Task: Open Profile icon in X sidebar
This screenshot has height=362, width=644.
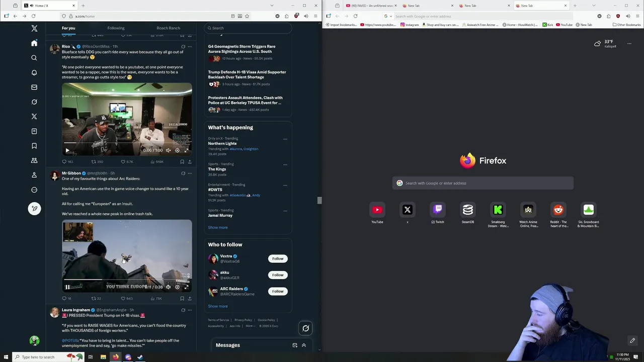Action: [34, 175]
